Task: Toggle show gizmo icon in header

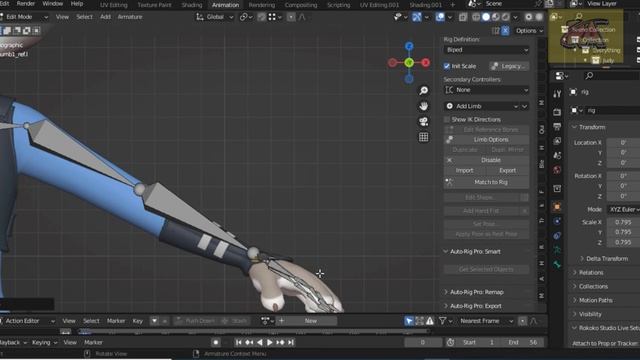Action: click(416, 17)
